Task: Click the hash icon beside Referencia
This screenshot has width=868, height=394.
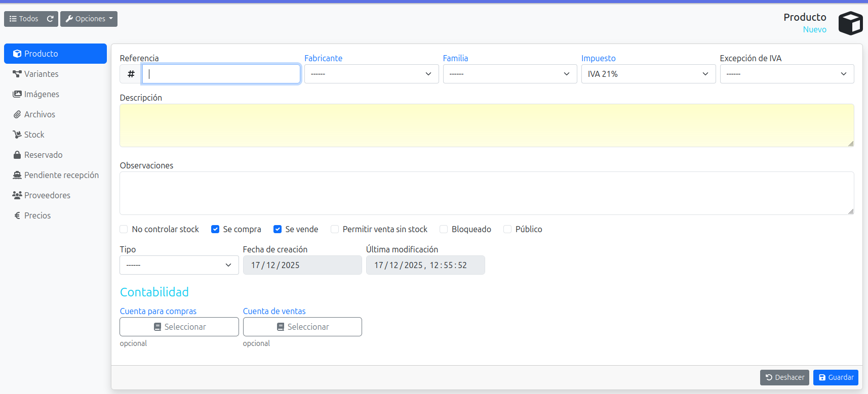Action: 131,74
